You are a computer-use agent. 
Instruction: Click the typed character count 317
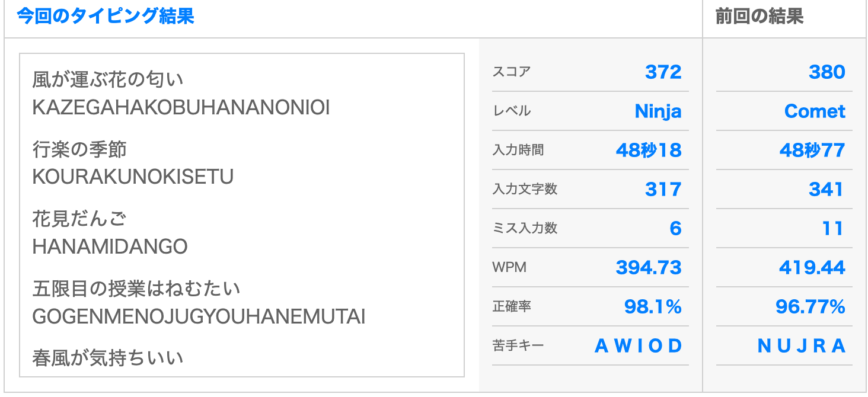663,189
